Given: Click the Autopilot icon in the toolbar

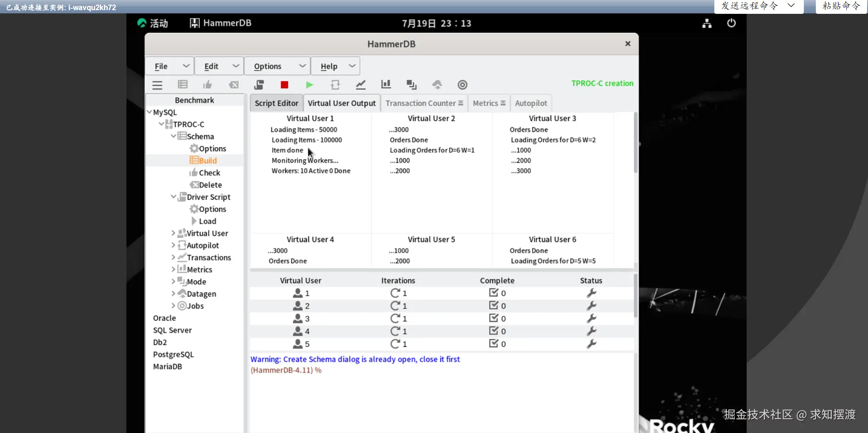Looking at the screenshot, I should tap(335, 85).
